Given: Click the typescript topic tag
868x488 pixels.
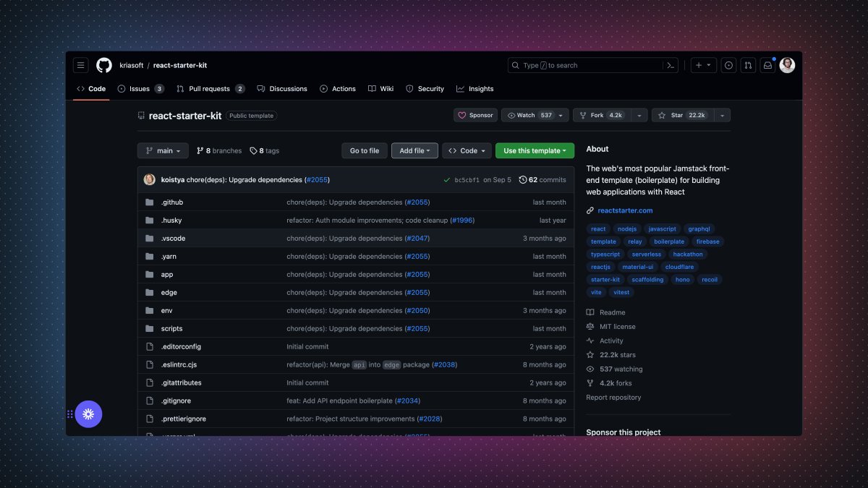Looking at the screenshot, I should [x=605, y=254].
